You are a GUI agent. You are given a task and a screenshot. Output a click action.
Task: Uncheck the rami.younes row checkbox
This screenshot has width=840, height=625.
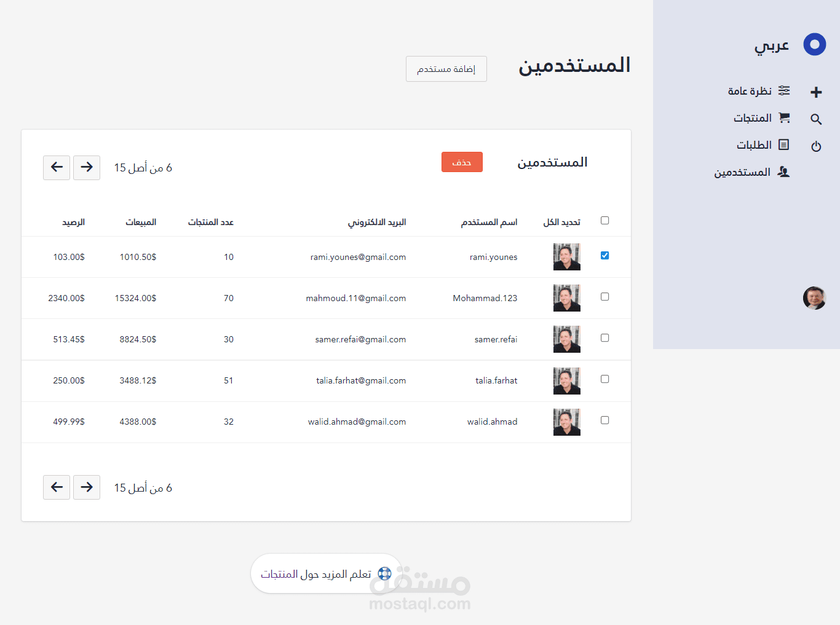tap(605, 256)
